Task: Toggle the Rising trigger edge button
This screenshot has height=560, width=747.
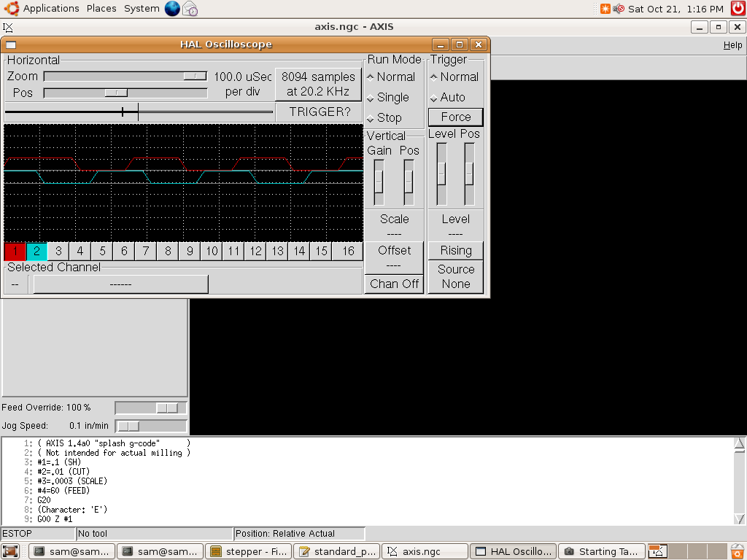Action: 455,251
